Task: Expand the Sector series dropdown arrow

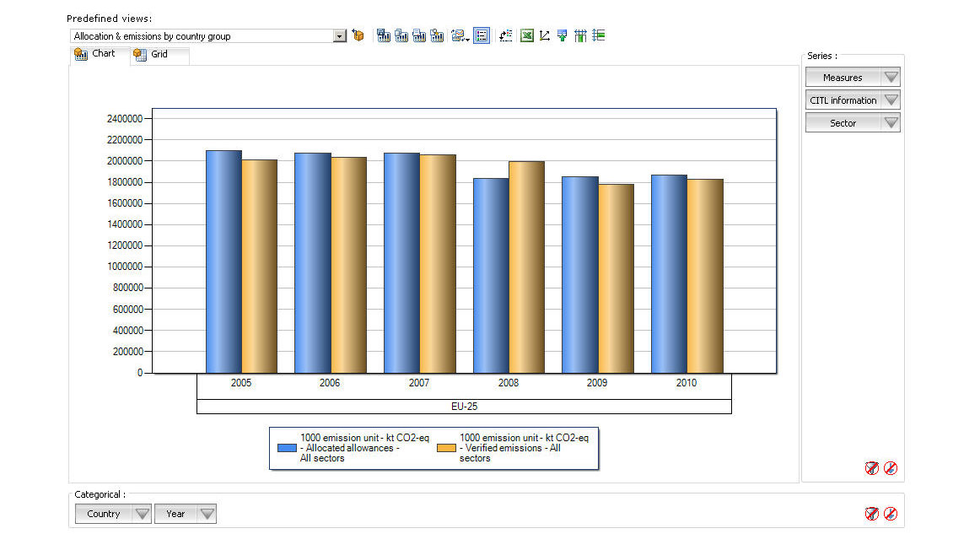Action: tap(891, 123)
